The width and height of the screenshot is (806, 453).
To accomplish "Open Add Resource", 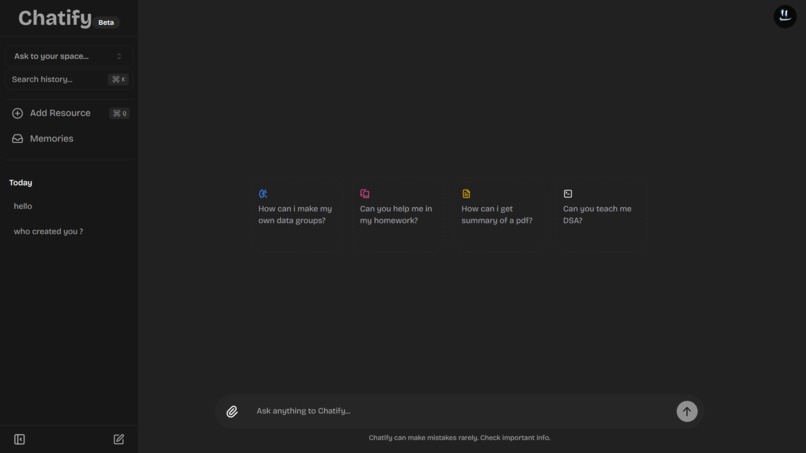I will (x=69, y=113).
